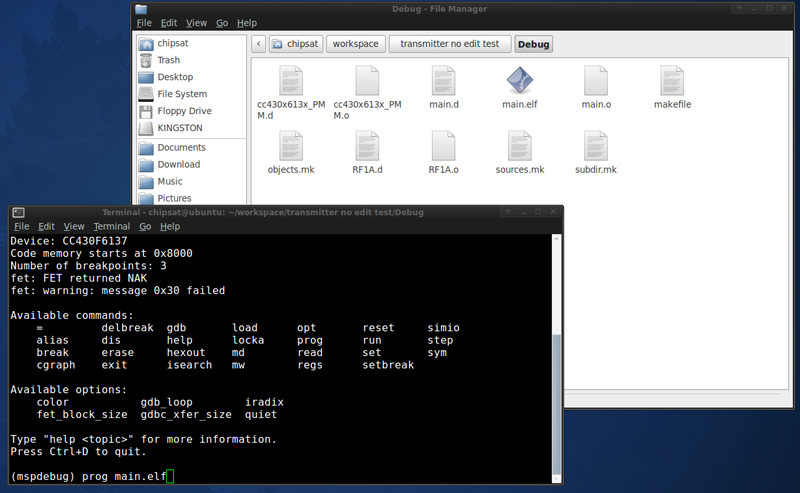Select the main.o file icon
The image size is (800, 493).
click(596, 81)
